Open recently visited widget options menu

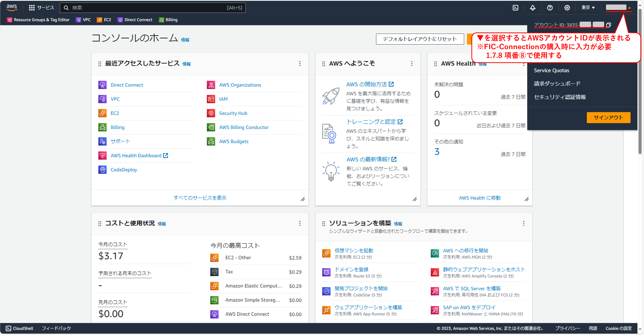(x=300, y=64)
